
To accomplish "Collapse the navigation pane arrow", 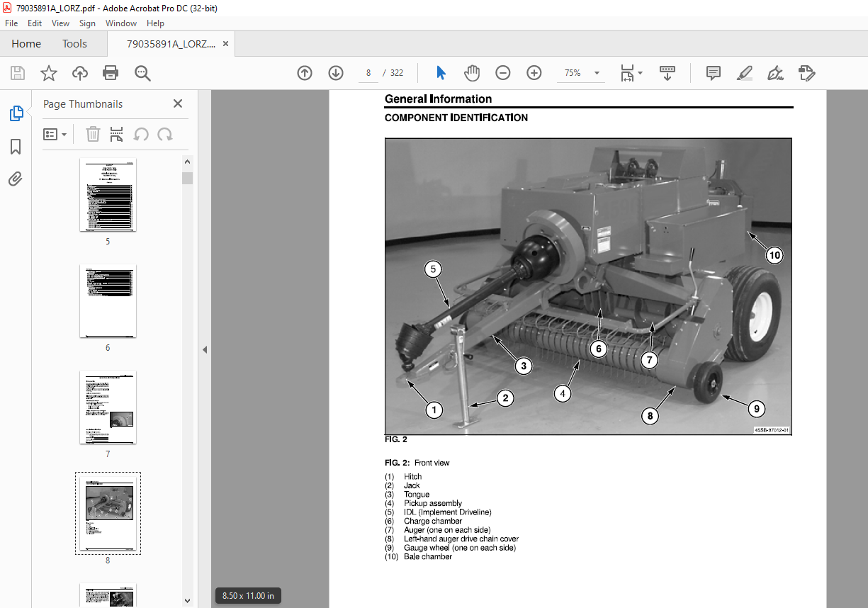I will [x=205, y=349].
